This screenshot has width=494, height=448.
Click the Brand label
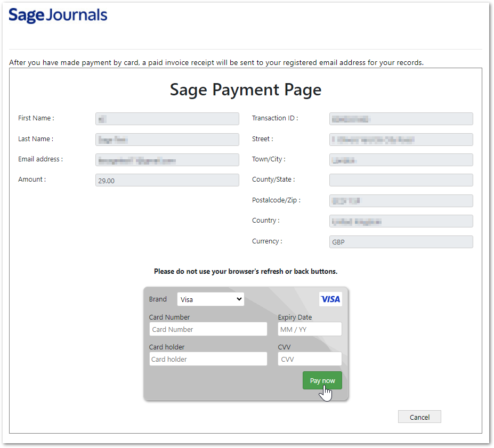[x=158, y=299]
